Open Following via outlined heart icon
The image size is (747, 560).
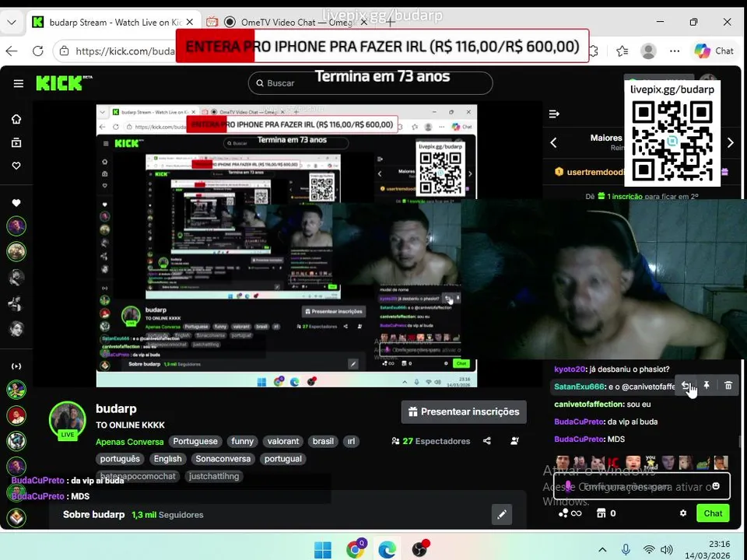tap(16, 166)
